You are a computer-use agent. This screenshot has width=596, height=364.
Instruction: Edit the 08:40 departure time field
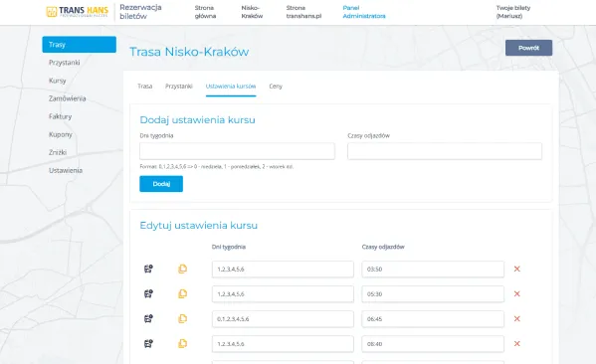click(x=433, y=344)
